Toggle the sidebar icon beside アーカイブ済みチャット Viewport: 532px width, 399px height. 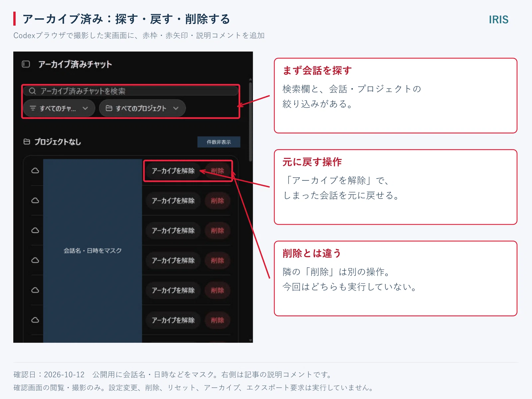pos(26,64)
